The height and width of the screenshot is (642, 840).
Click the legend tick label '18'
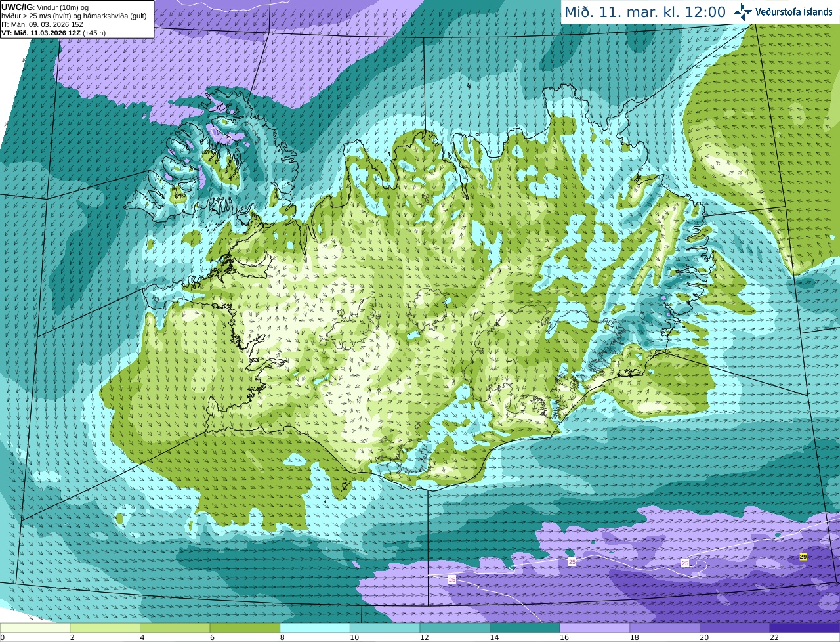point(635,637)
